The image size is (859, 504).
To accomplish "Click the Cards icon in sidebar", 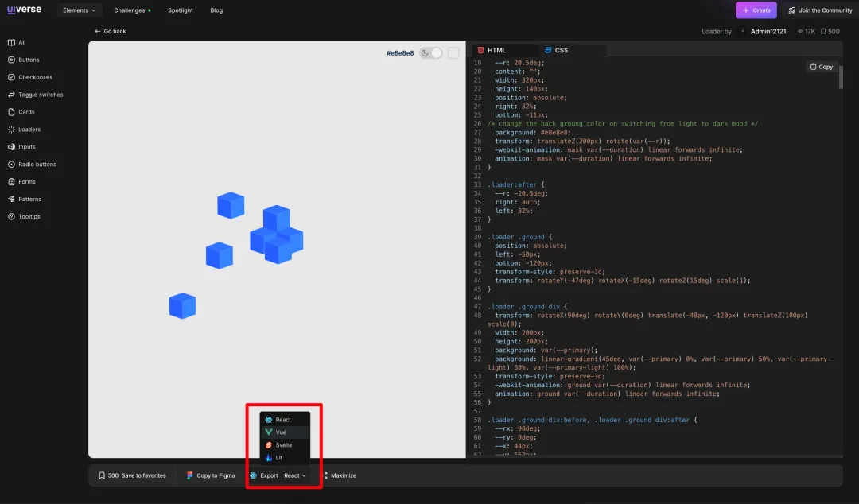I will [11, 112].
